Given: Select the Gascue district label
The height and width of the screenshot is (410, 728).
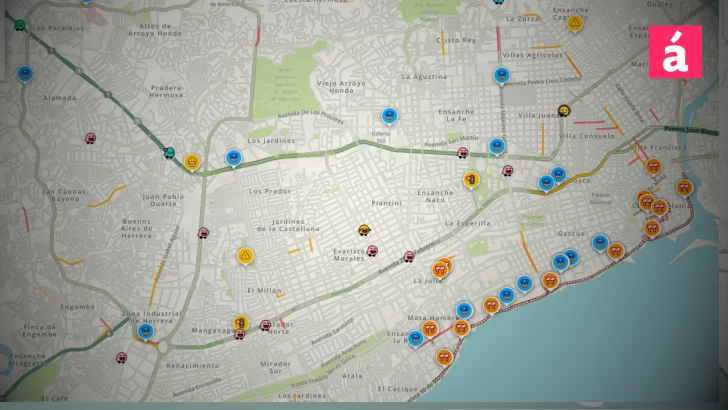Looking at the screenshot, I should tap(571, 233).
